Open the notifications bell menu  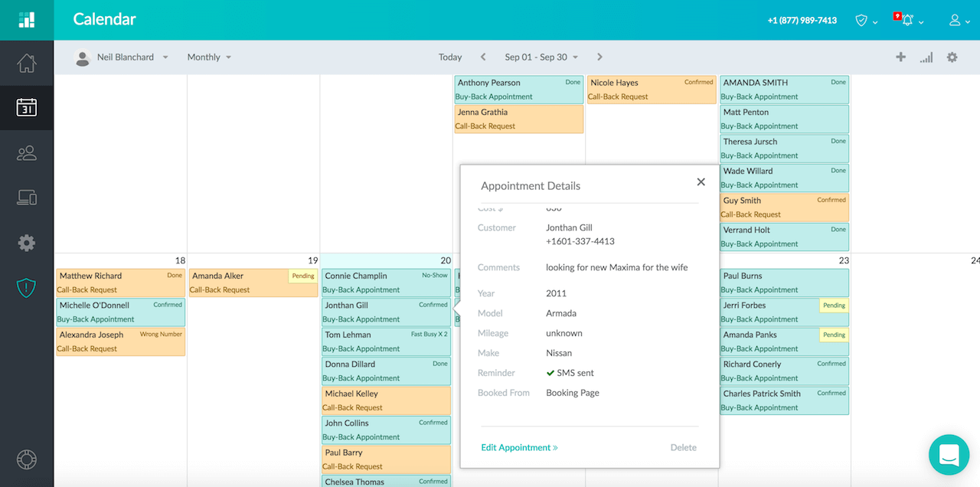tap(909, 21)
